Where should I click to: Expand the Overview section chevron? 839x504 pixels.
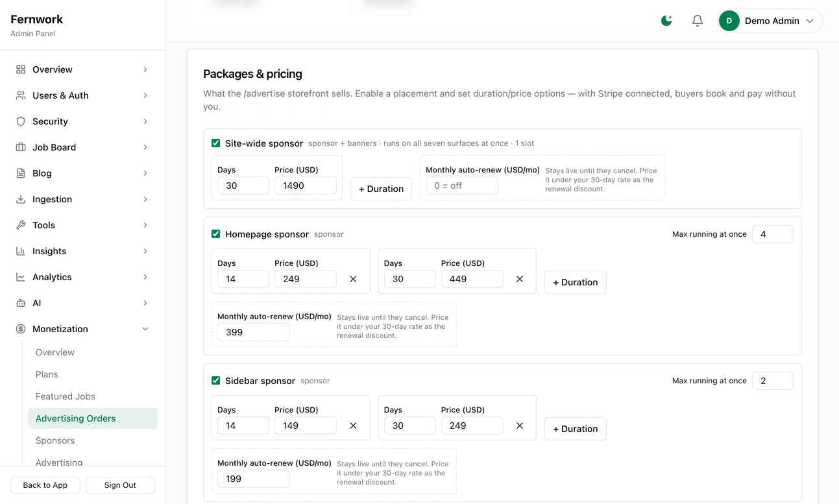(x=145, y=69)
